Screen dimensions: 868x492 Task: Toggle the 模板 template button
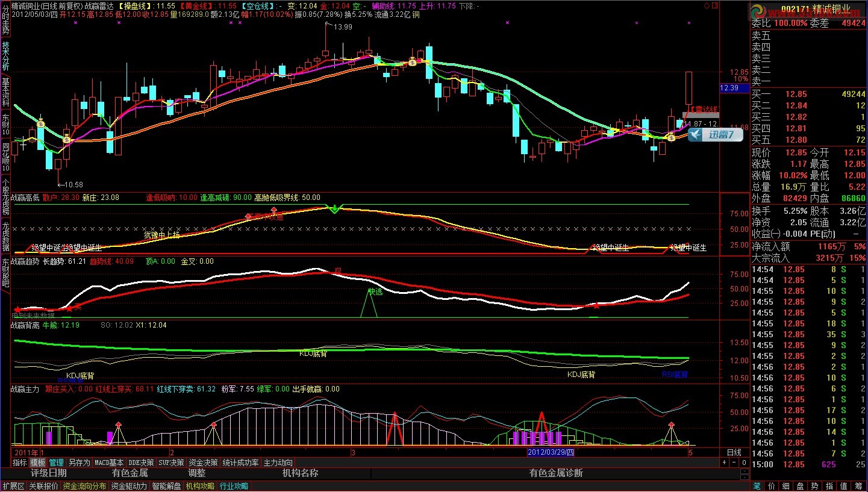pos(38,462)
